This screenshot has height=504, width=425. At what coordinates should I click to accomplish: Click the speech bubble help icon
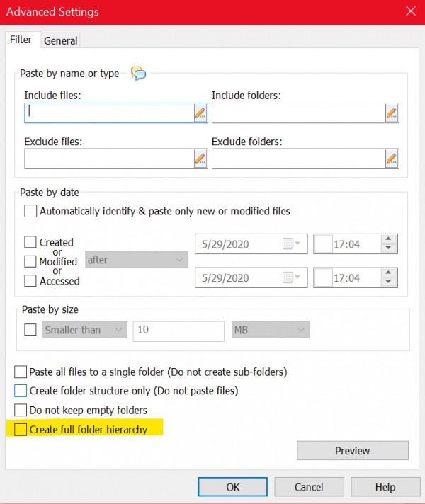point(138,74)
